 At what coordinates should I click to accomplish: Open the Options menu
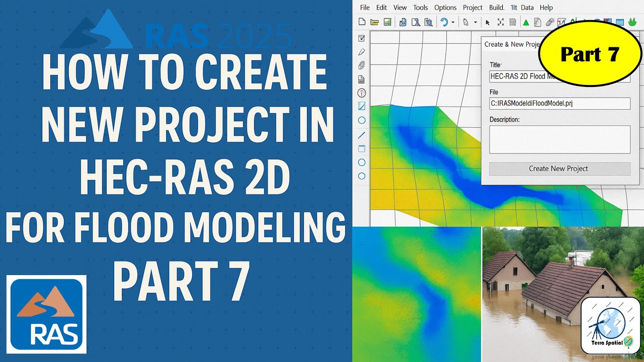click(x=445, y=8)
